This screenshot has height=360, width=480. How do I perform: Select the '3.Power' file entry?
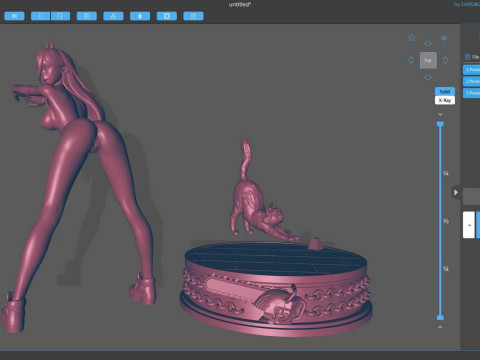pyautogui.click(x=472, y=93)
